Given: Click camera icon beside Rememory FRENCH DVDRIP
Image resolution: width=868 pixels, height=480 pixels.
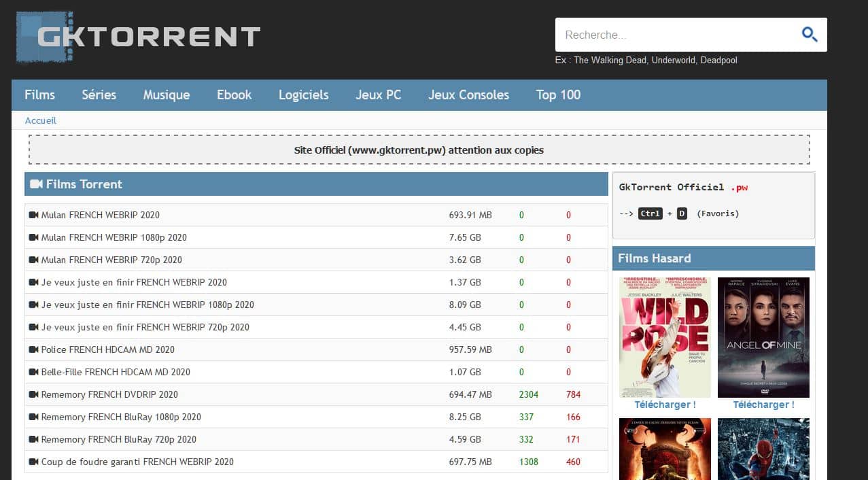Looking at the screenshot, I should pos(33,394).
